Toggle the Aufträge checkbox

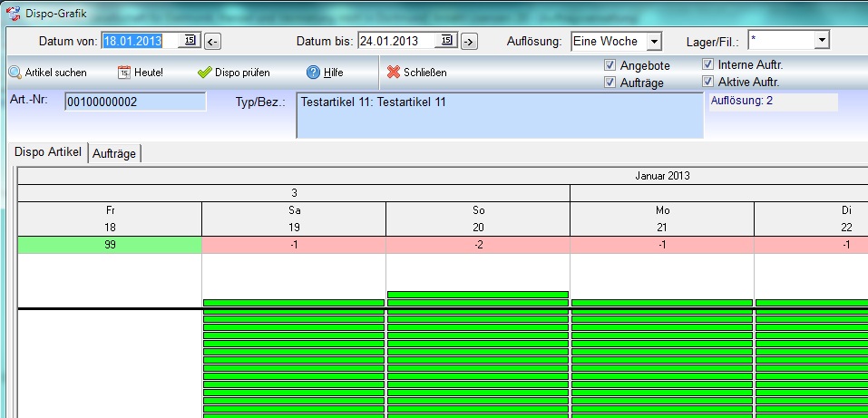[x=610, y=83]
